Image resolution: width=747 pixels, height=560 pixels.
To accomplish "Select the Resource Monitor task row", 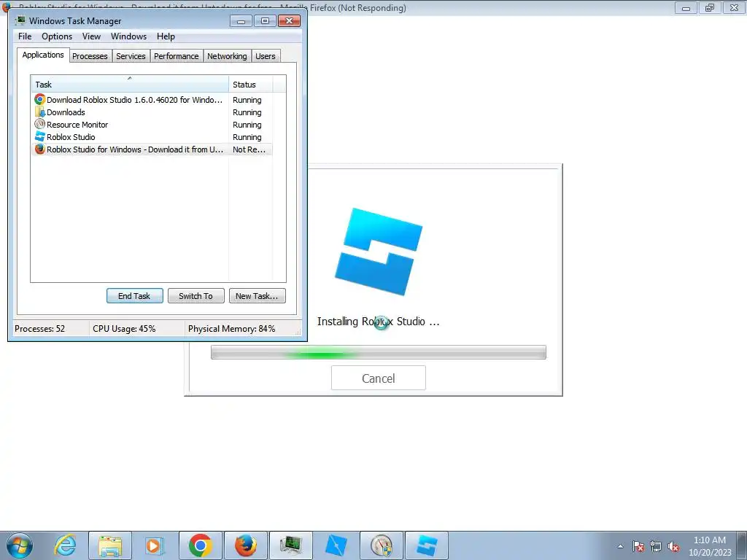I will pos(152,124).
